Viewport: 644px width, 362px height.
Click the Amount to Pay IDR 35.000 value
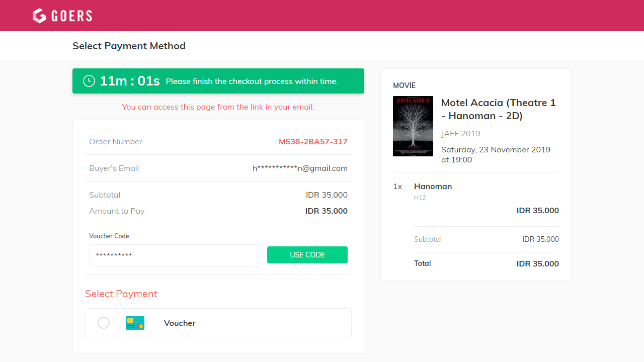[326, 211]
